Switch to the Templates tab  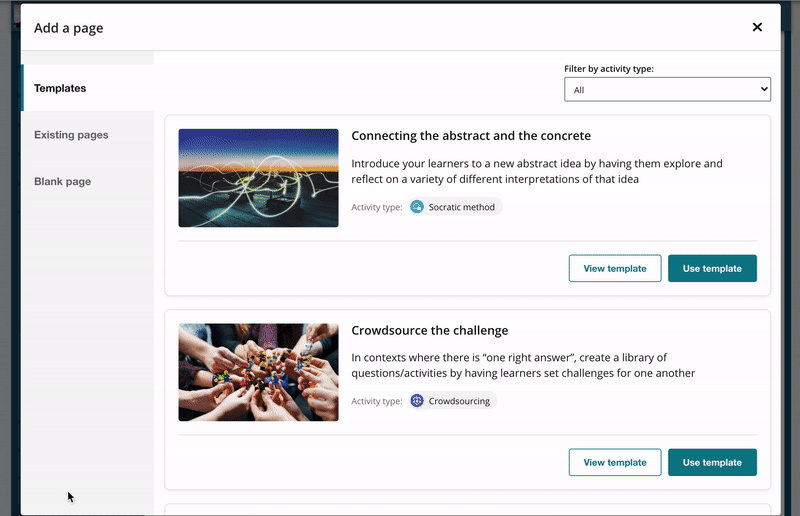click(x=60, y=88)
